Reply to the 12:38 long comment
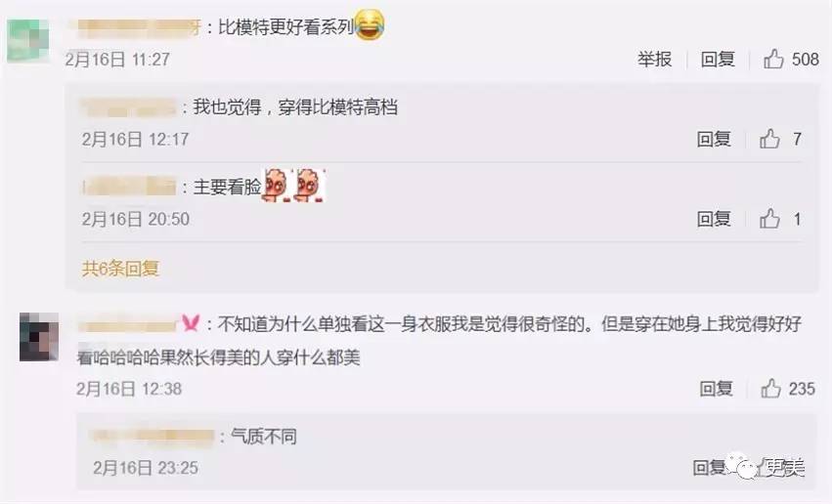The image size is (832, 504). 717,389
